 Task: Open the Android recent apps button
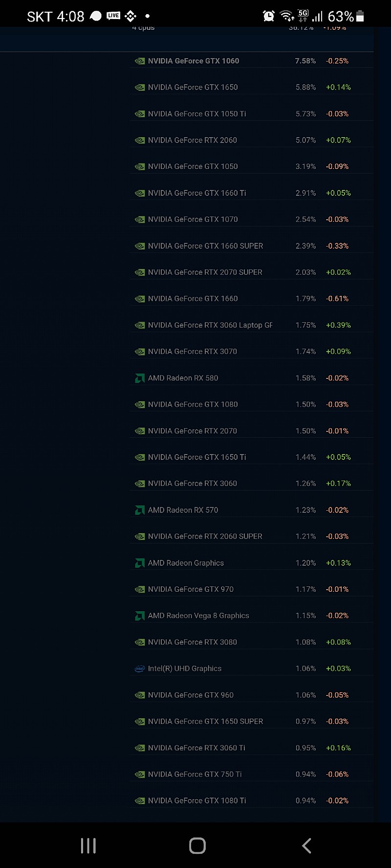click(x=88, y=846)
